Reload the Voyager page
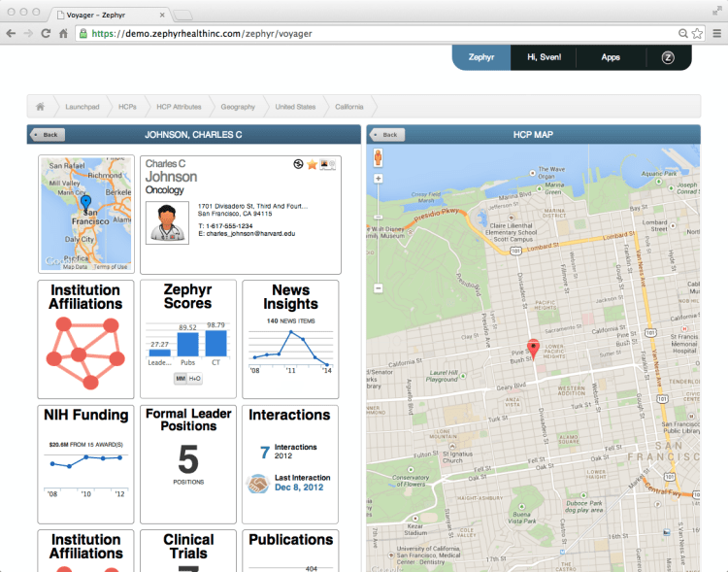728x572 pixels. click(46, 33)
